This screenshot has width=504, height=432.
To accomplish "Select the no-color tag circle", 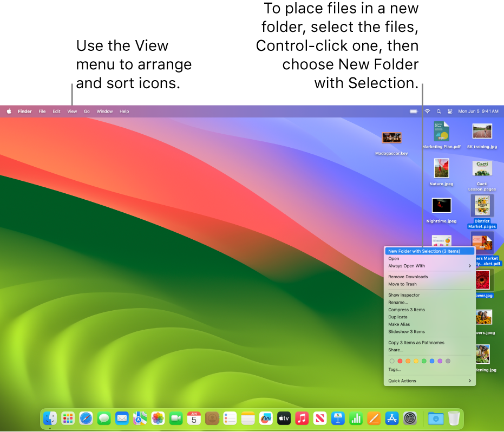I will [392, 361].
